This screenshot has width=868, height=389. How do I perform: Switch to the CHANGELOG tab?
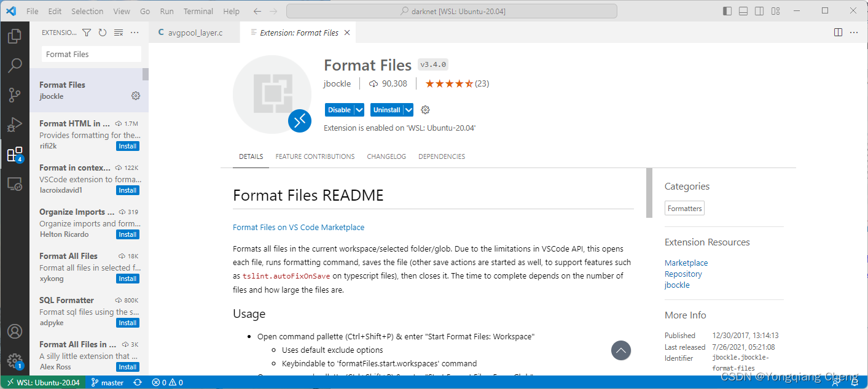(386, 156)
